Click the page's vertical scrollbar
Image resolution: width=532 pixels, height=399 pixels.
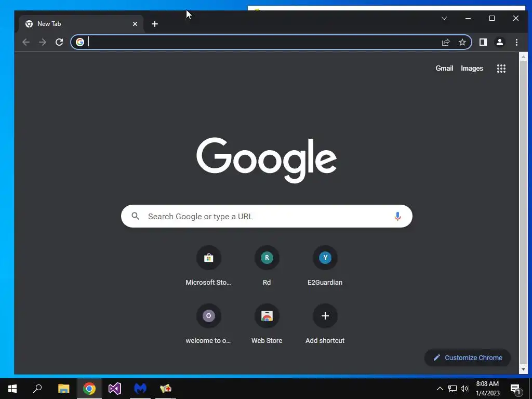pyautogui.click(x=523, y=212)
